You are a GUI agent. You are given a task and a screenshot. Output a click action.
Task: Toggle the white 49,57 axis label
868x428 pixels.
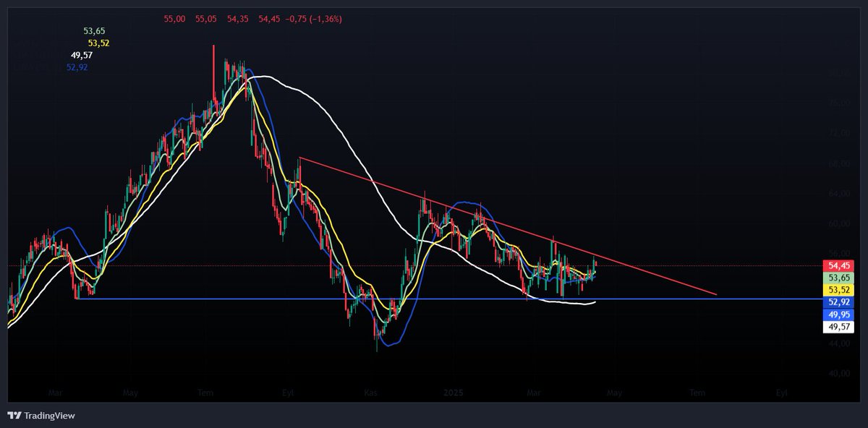click(837, 326)
